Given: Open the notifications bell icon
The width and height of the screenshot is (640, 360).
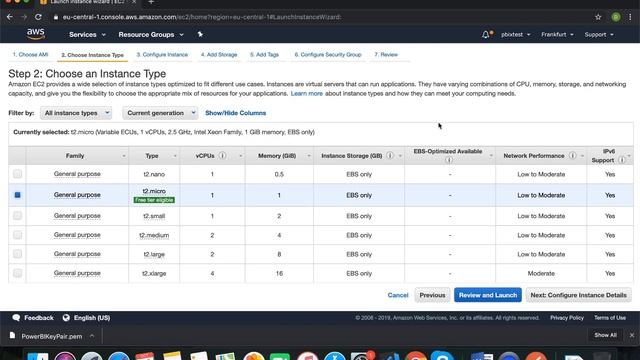Looking at the screenshot, I should point(486,35).
